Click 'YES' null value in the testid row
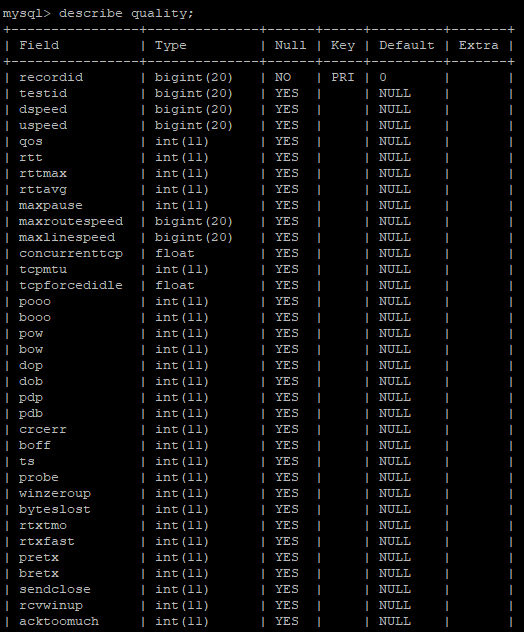The width and height of the screenshot is (524, 632). click(287, 93)
